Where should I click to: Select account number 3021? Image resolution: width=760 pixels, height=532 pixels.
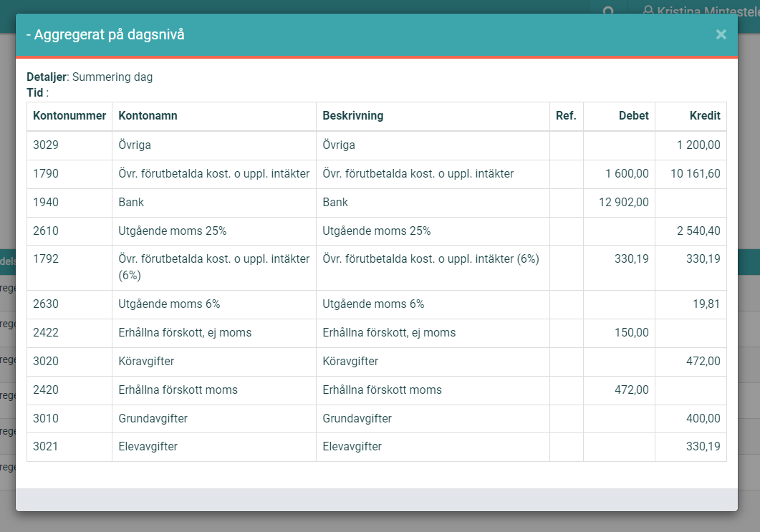point(46,446)
